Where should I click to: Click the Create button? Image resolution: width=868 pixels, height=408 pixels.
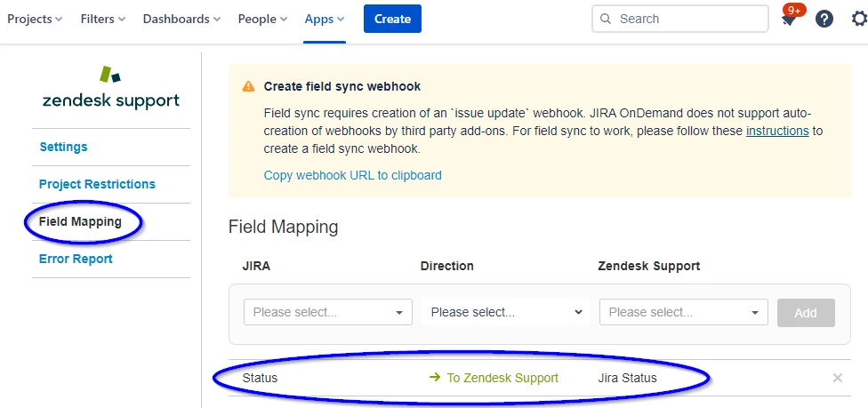(x=392, y=19)
